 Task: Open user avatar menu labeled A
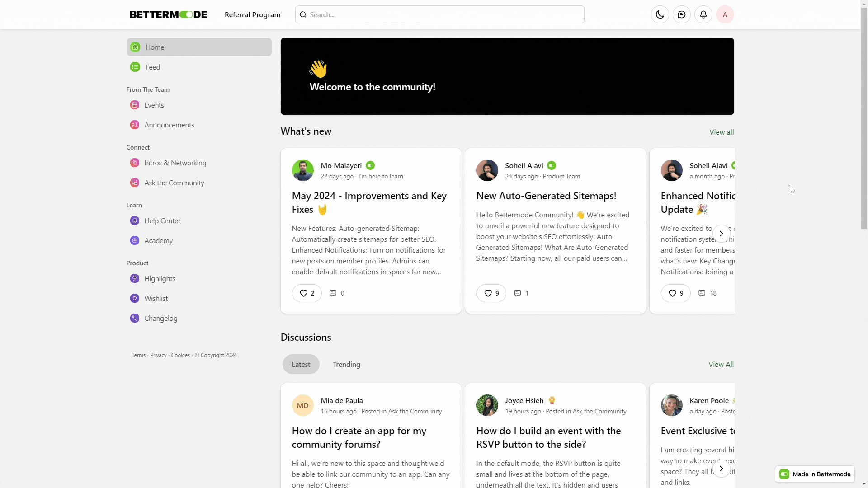[725, 14]
